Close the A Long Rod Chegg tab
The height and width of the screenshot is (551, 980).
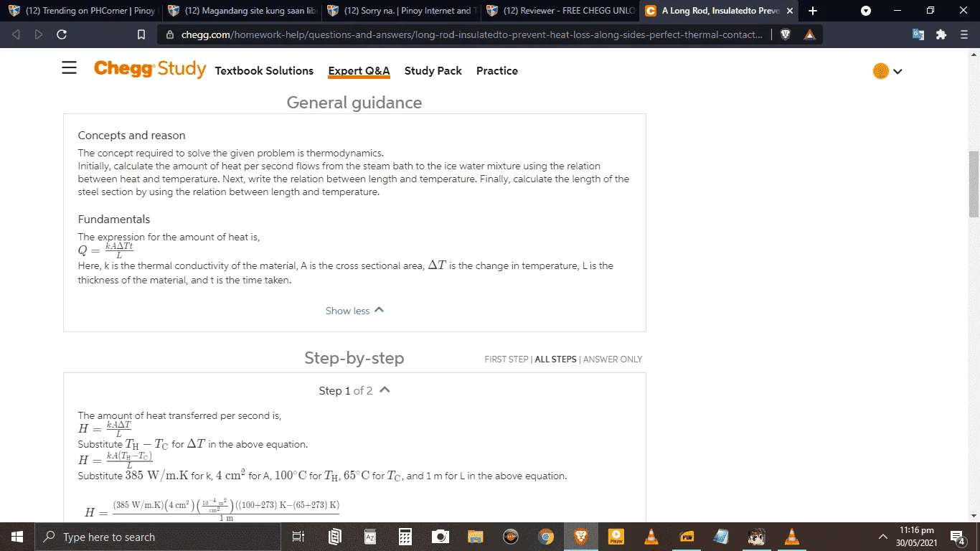point(789,11)
